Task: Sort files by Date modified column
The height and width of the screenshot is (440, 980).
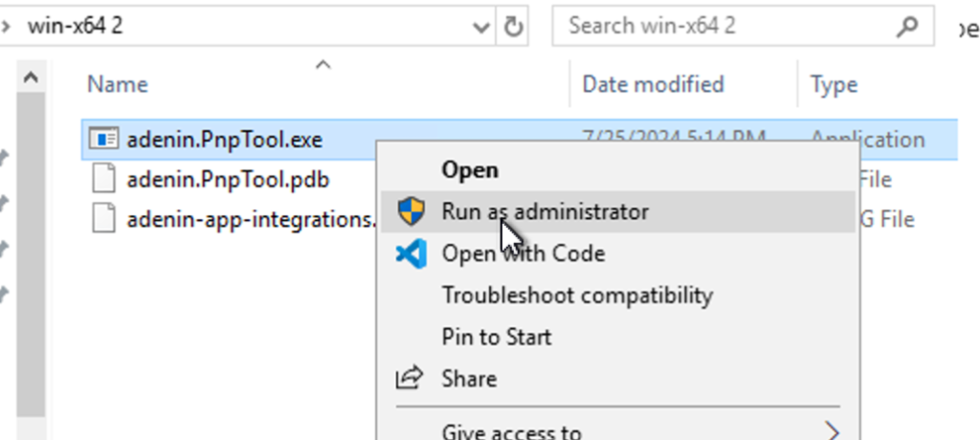Action: [653, 84]
